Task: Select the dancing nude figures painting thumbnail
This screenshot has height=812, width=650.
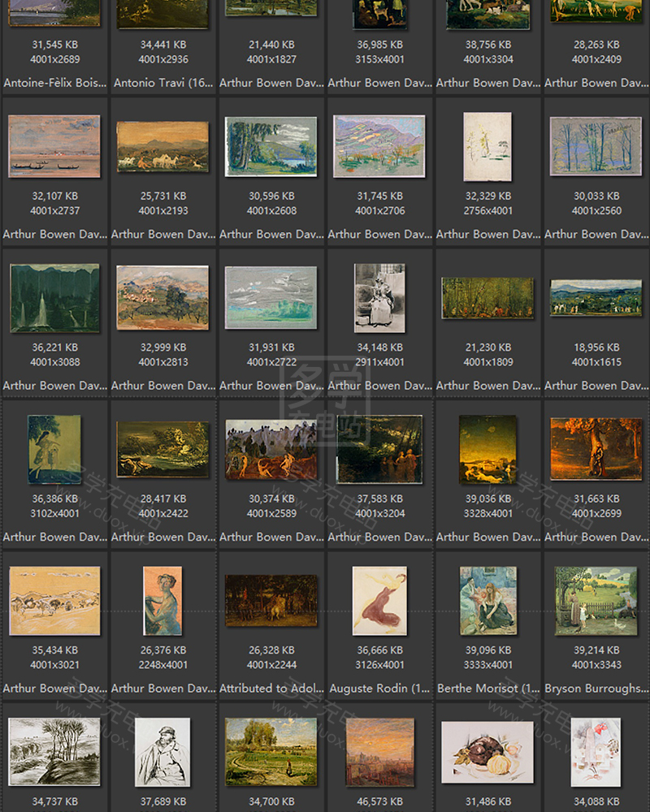Action: tap(271, 450)
